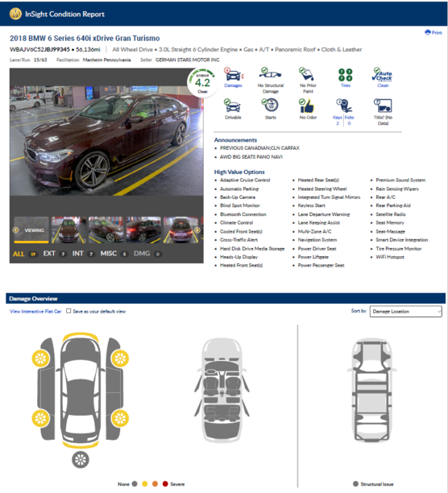
Task: Click the Fobs count link
Action: point(349,120)
